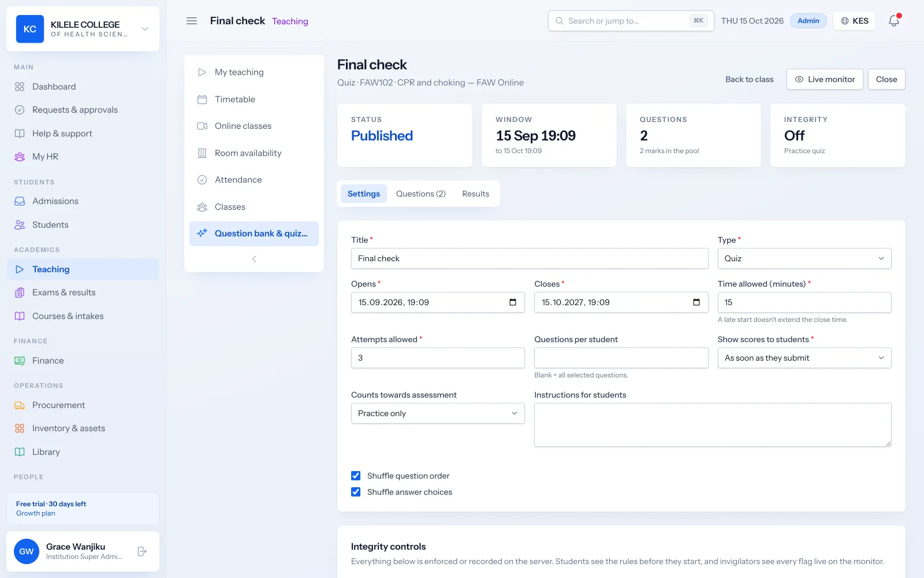
Task: Expand the Counts towards assessment dropdown
Action: pos(438,413)
